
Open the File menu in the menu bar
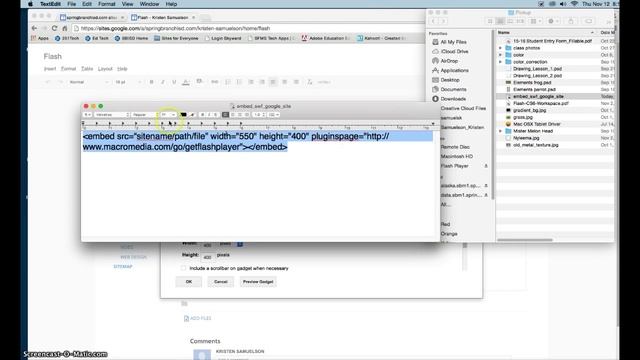pyautogui.click(x=71, y=4)
